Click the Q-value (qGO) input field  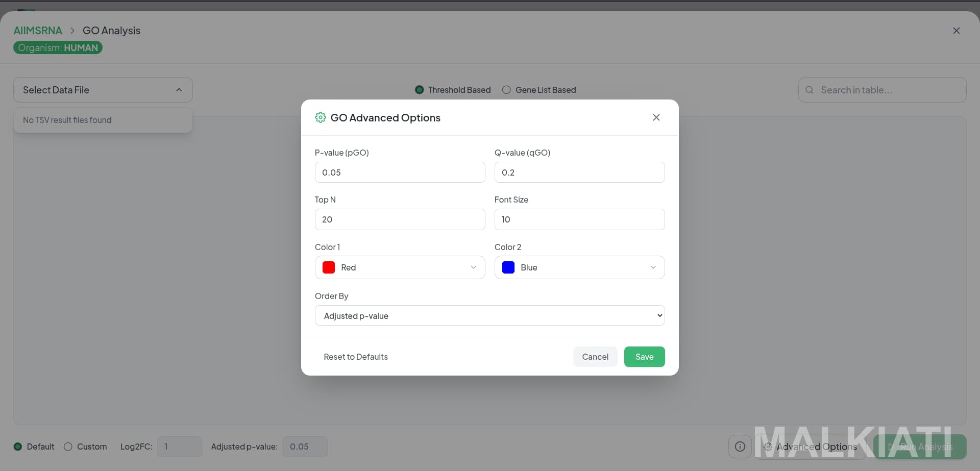[580, 172]
